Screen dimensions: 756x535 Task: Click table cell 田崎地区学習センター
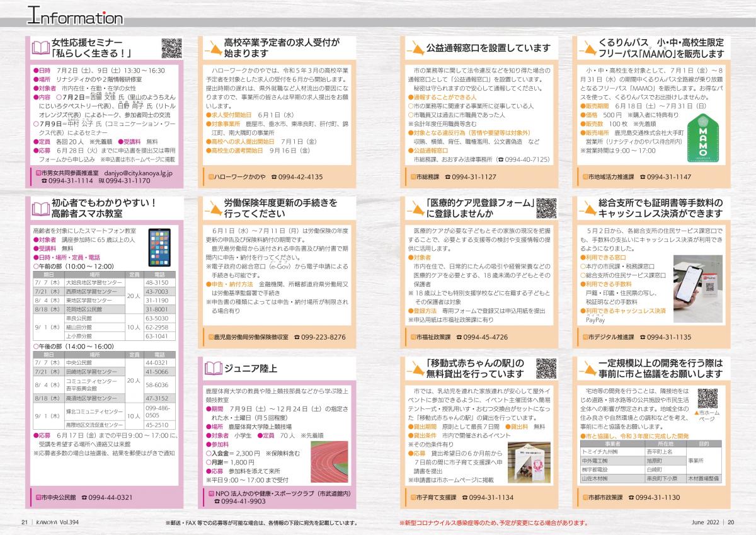coord(94,372)
